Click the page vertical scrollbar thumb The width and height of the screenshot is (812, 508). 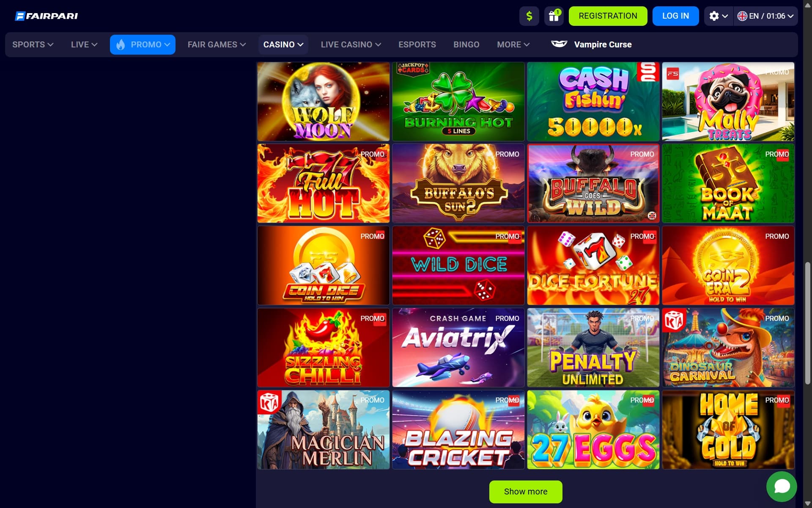point(807,323)
